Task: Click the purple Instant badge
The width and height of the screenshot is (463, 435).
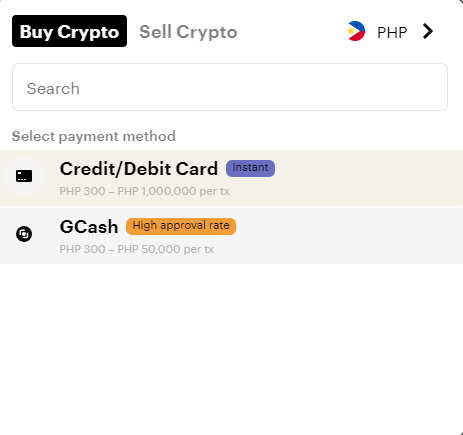Action: click(250, 168)
